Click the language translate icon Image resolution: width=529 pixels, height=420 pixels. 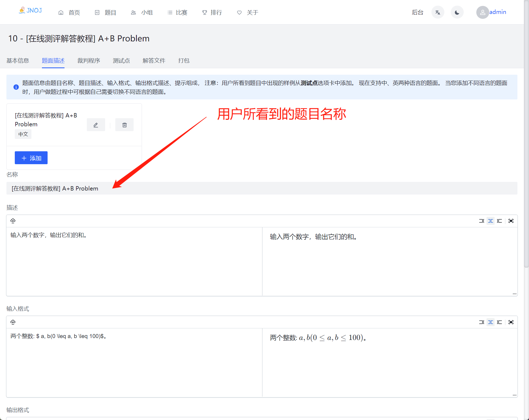coord(438,12)
